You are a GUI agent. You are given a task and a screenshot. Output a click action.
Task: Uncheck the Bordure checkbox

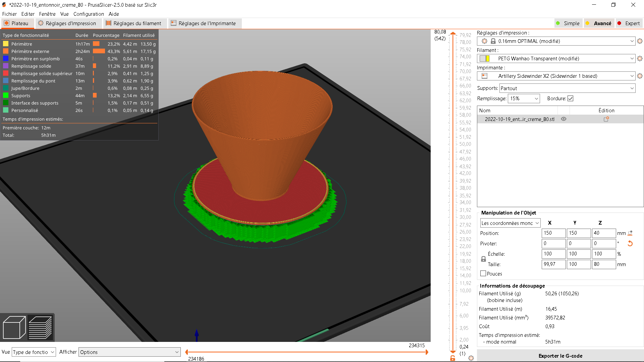click(570, 99)
